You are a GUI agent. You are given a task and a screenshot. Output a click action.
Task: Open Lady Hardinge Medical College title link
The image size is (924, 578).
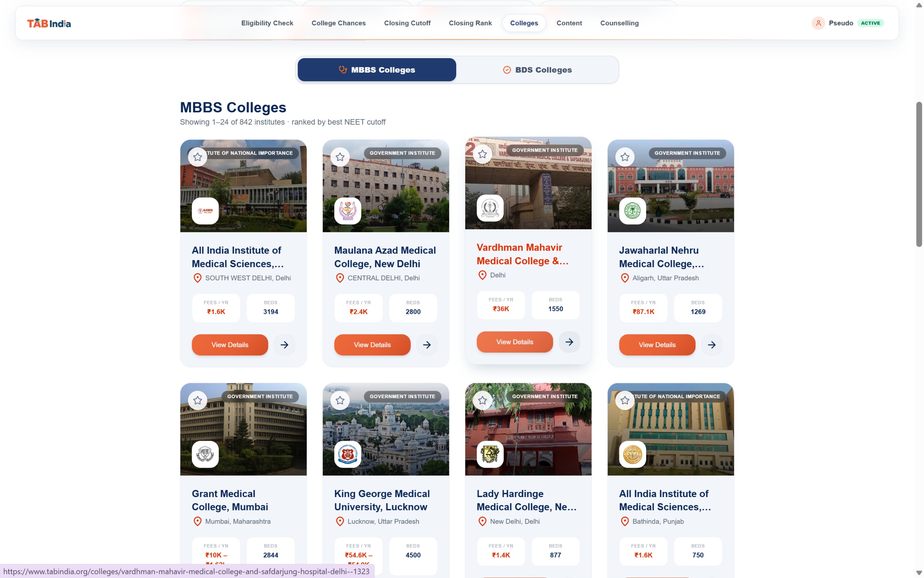coord(527,500)
